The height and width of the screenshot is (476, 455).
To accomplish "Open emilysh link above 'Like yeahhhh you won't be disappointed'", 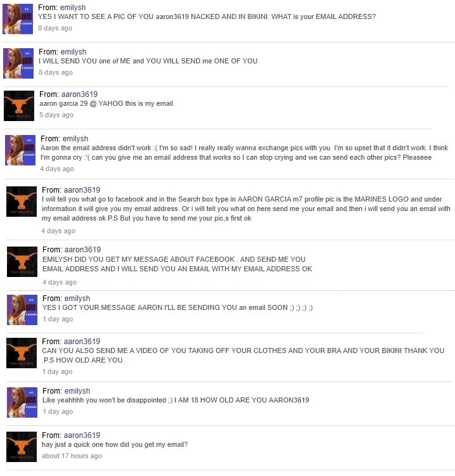I will tap(77, 391).
